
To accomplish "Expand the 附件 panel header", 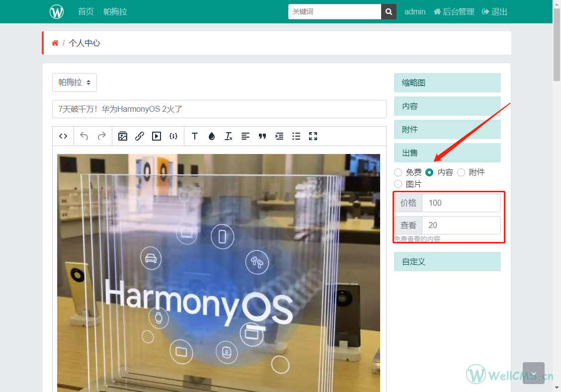I will pos(447,130).
